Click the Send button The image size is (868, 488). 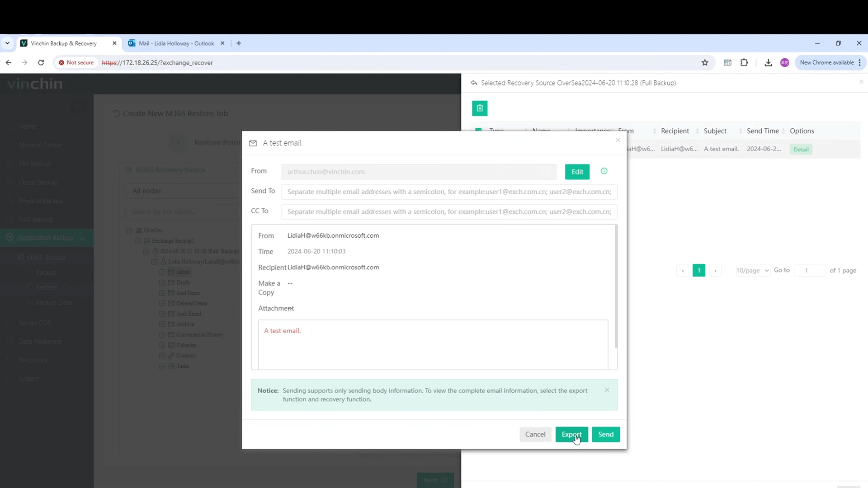pyautogui.click(x=606, y=434)
